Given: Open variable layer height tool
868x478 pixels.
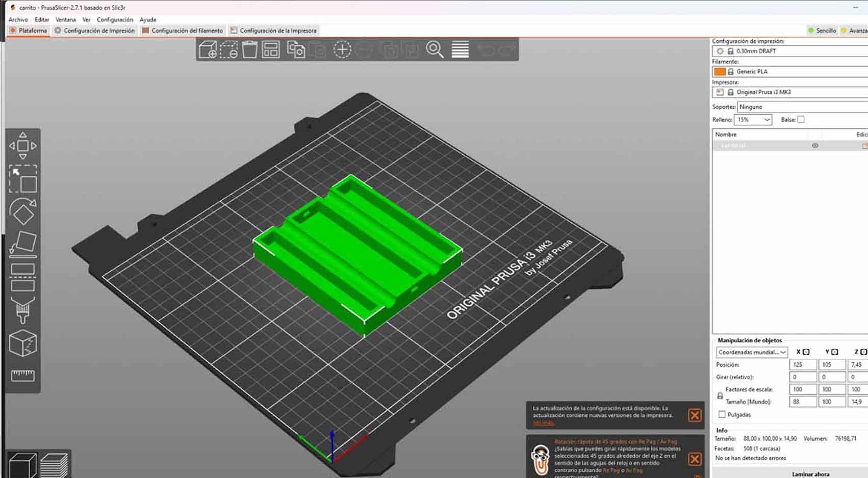Looking at the screenshot, I should [460, 50].
